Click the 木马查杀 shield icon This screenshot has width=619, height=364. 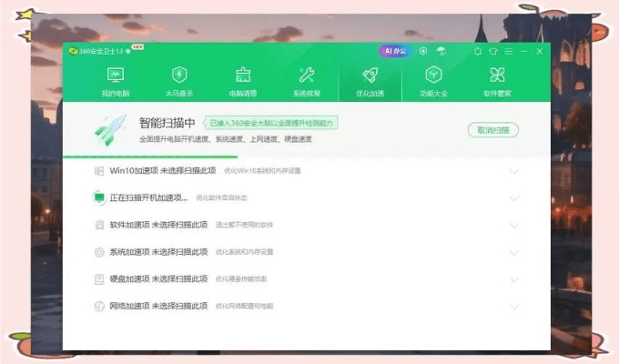179,75
